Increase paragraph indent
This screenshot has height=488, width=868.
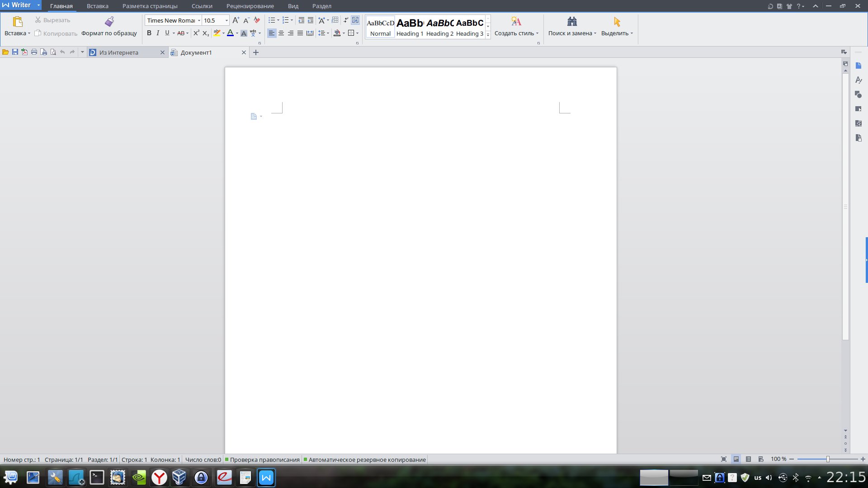point(311,20)
